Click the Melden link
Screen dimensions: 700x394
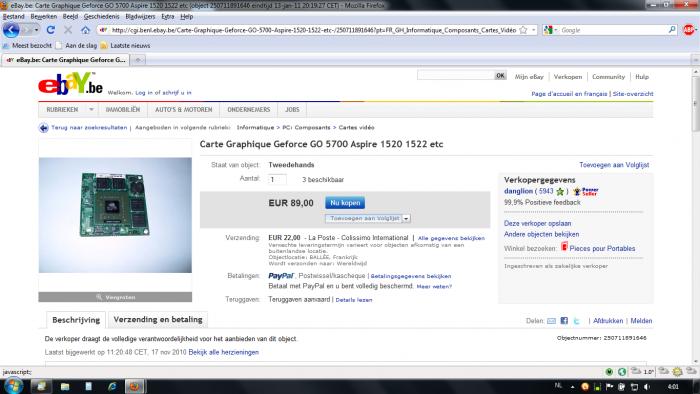click(641, 321)
